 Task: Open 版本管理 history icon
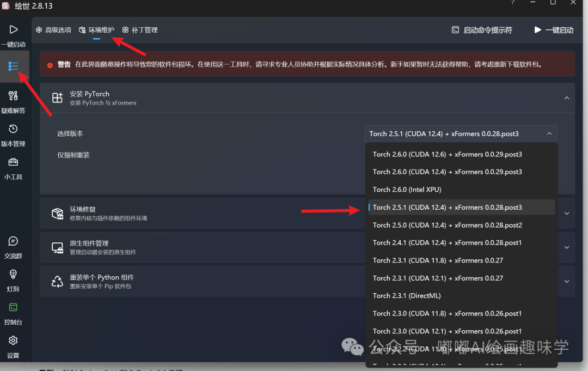tap(13, 129)
